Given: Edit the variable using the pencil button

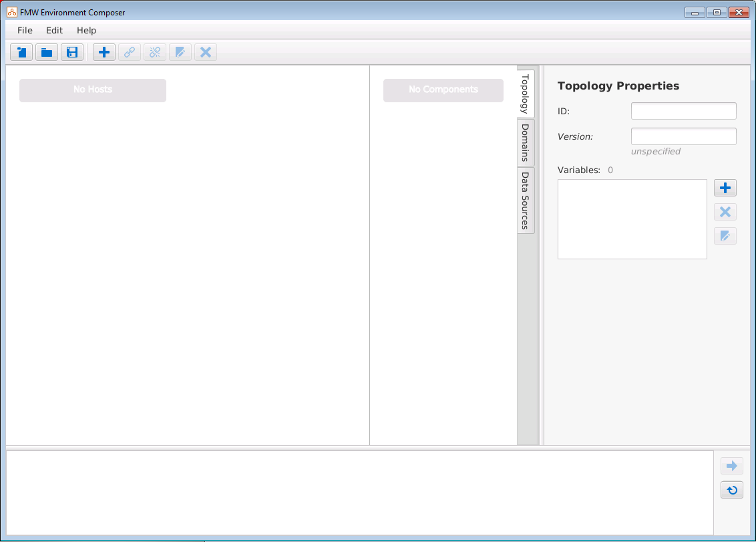Looking at the screenshot, I should 725,236.
